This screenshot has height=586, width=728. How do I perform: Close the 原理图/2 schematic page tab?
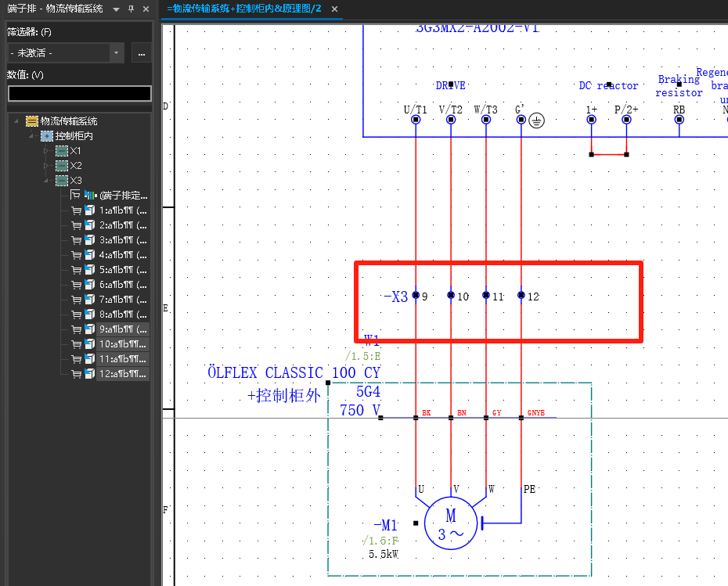(334, 9)
